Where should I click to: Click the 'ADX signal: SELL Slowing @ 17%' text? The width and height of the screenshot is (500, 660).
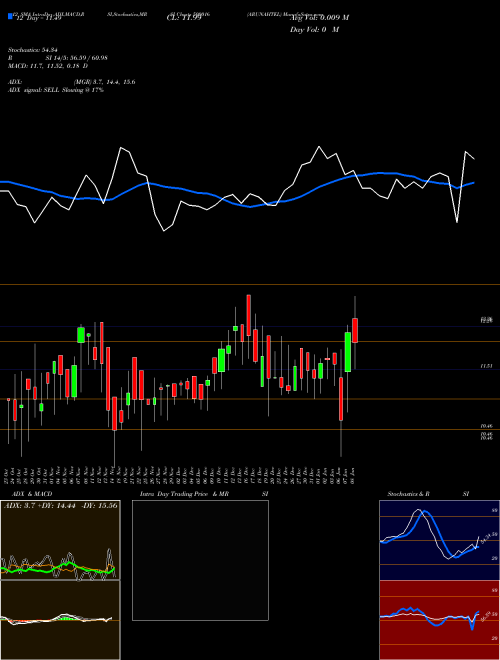click(x=56, y=90)
